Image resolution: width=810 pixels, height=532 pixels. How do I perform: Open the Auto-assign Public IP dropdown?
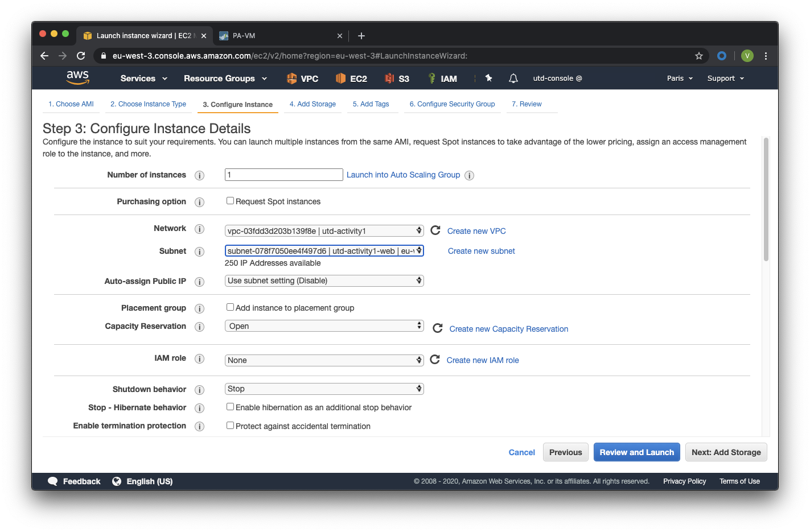click(x=324, y=281)
